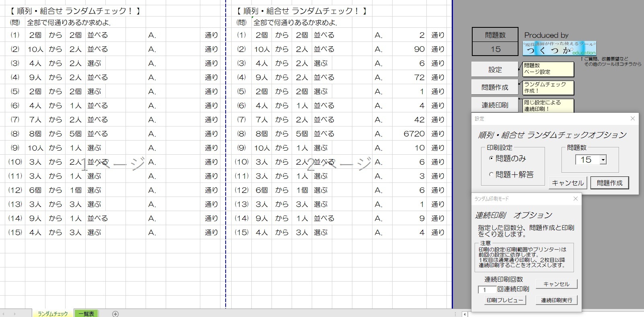Click the horizontal scrollbar left arrow
Image resolution: width=644 pixels, height=317 pixels.
tap(465, 314)
